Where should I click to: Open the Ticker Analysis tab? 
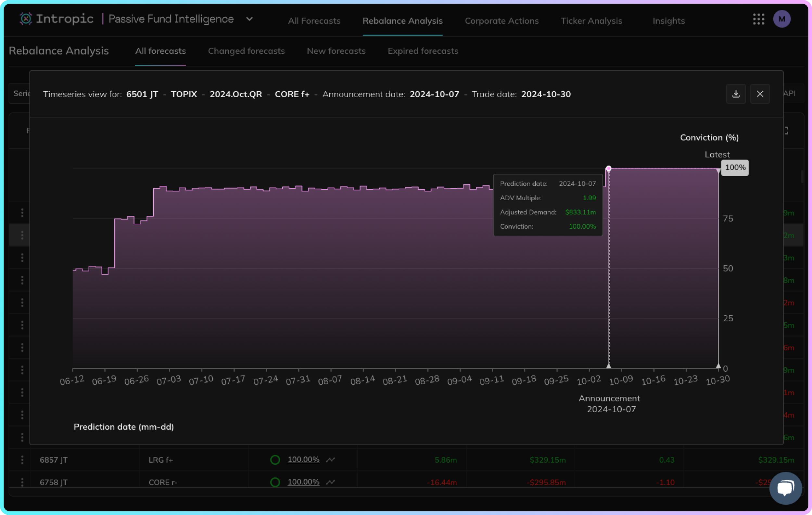click(x=591, y=21)
